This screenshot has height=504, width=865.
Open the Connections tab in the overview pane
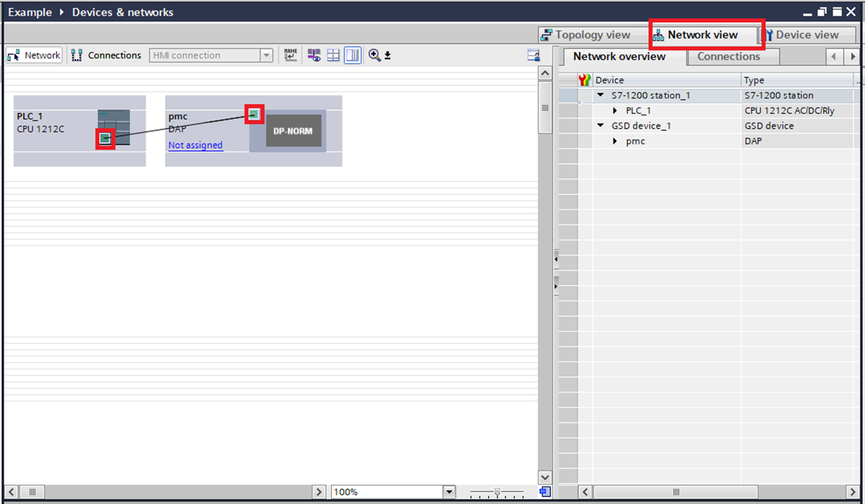click(732, 56)
